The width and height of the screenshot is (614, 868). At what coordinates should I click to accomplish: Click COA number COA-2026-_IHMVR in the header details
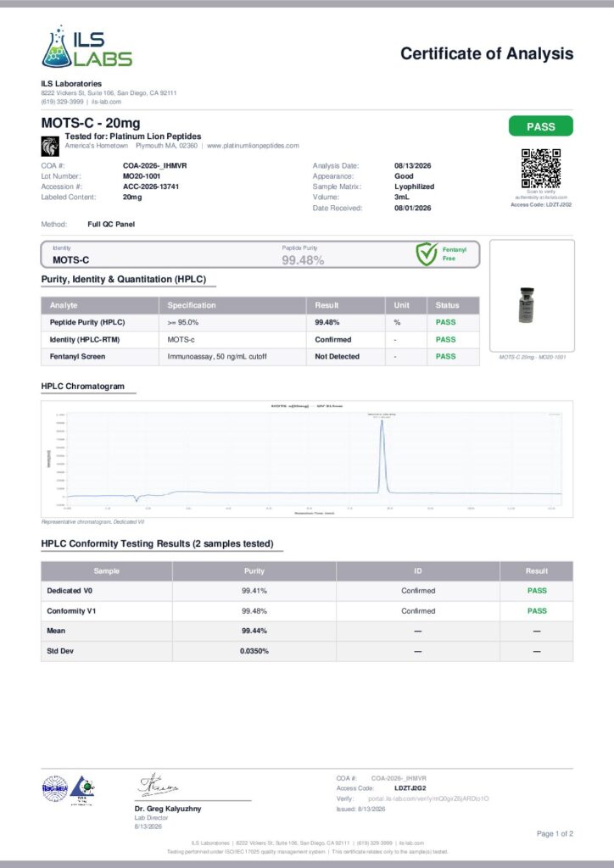point(155,165)
